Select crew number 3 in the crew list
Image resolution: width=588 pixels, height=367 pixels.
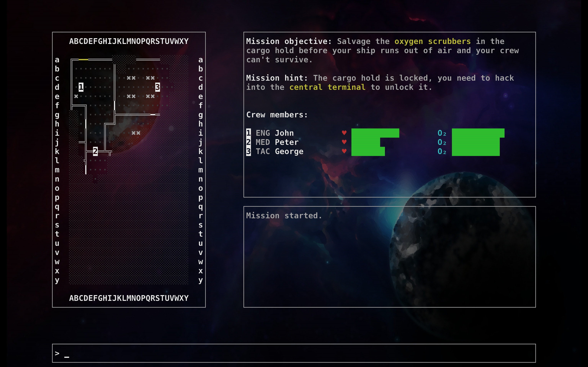coord(248,151)
